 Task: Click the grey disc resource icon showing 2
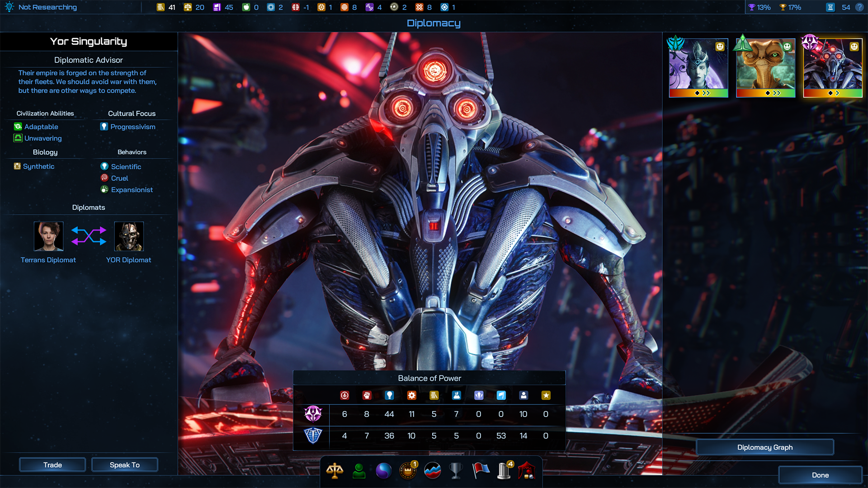coord(394,7)
